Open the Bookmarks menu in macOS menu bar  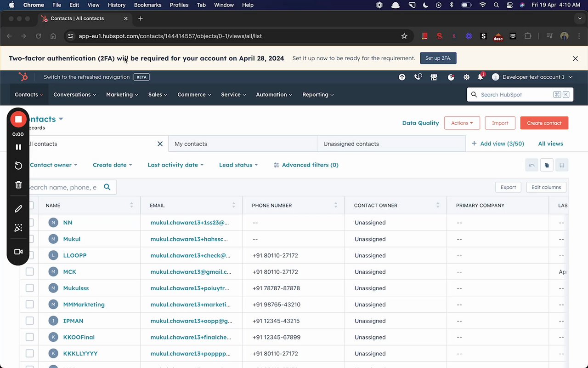pos(147,5)
